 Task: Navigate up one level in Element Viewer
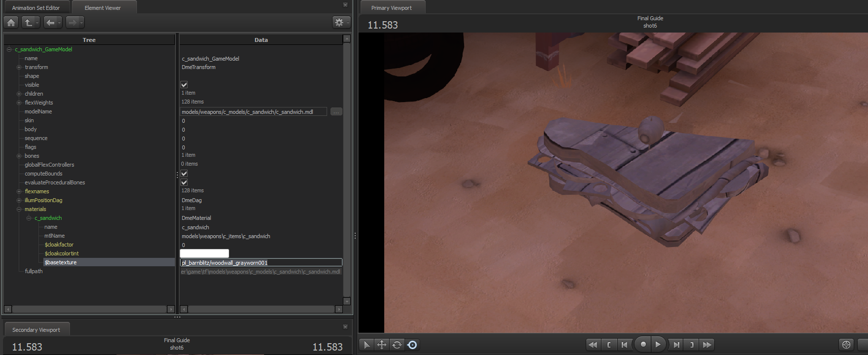tap(31, 22)
